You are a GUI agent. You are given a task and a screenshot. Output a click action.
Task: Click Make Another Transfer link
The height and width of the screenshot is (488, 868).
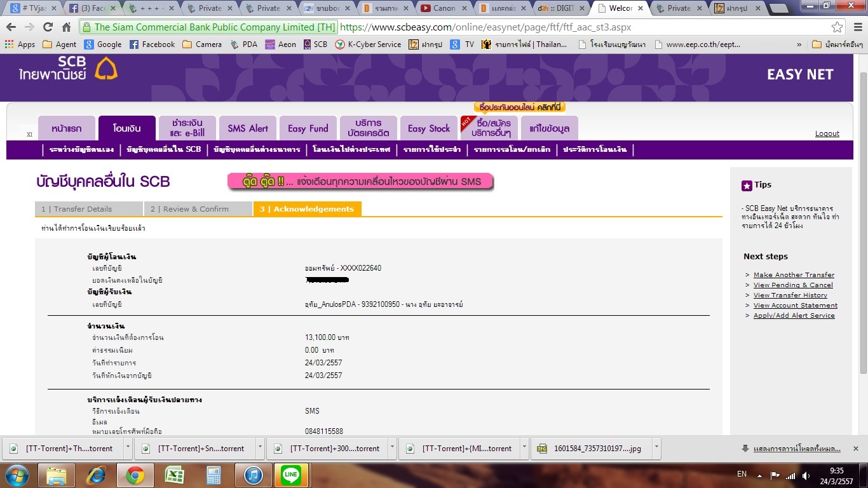(x=794, y=275)
